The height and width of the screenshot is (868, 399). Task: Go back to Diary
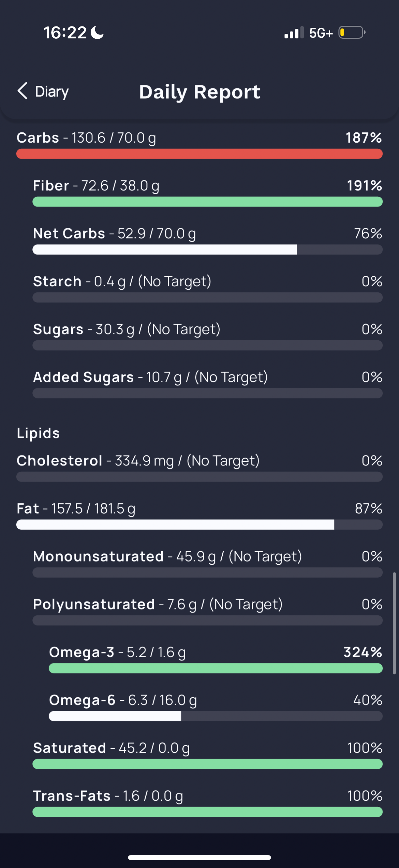(x=43, y=91)
